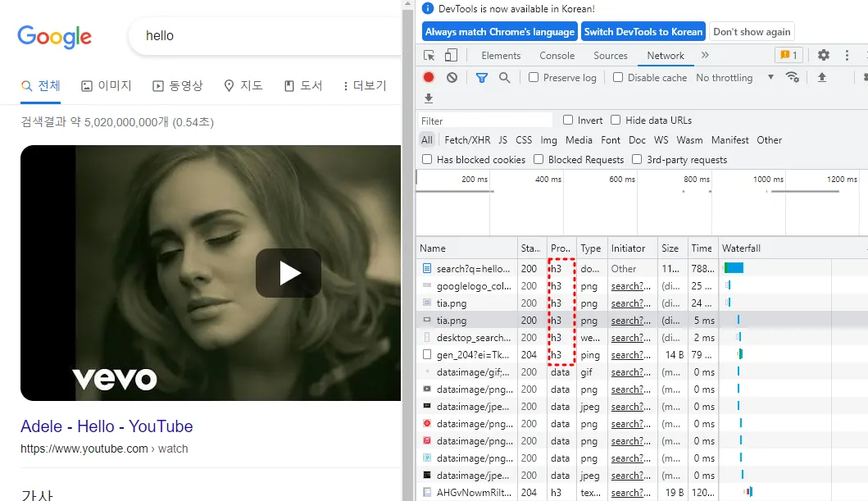
Task: Open DevTools three-dot customize menu
Action: 847,56
